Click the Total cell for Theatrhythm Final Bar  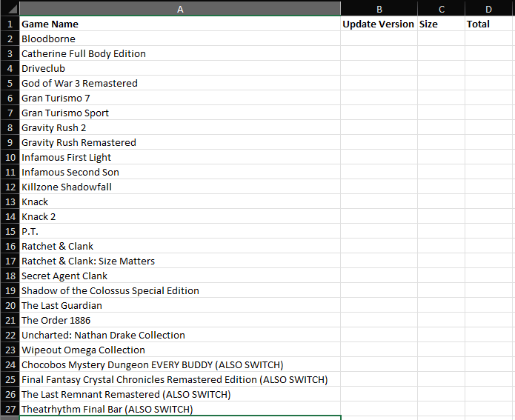(488, 409)
